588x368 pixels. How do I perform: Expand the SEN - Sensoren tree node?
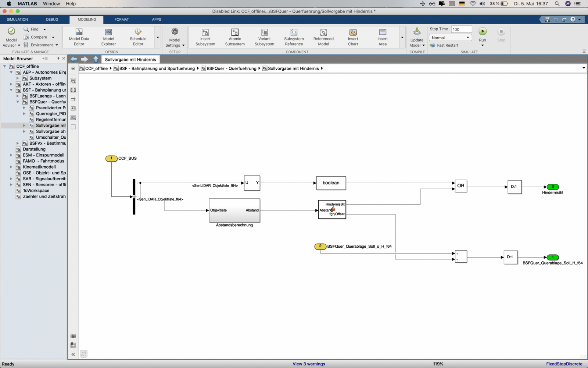point(11,185)
